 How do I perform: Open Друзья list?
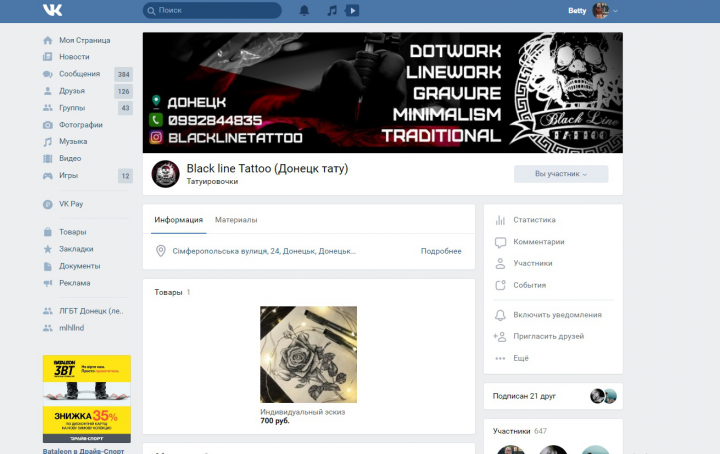(x=72, y=91)
